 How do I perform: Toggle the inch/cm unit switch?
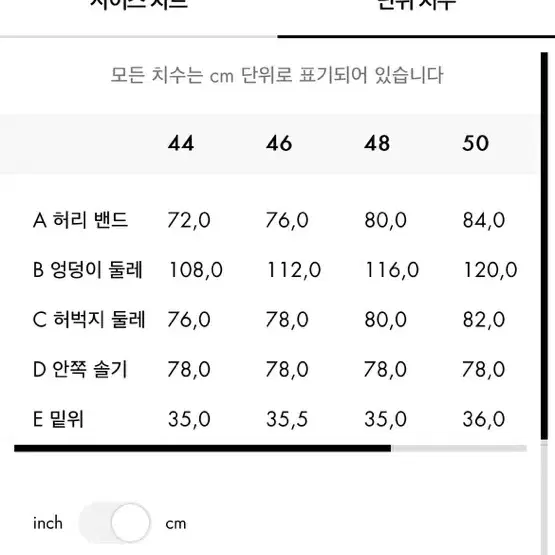point(114,522)
